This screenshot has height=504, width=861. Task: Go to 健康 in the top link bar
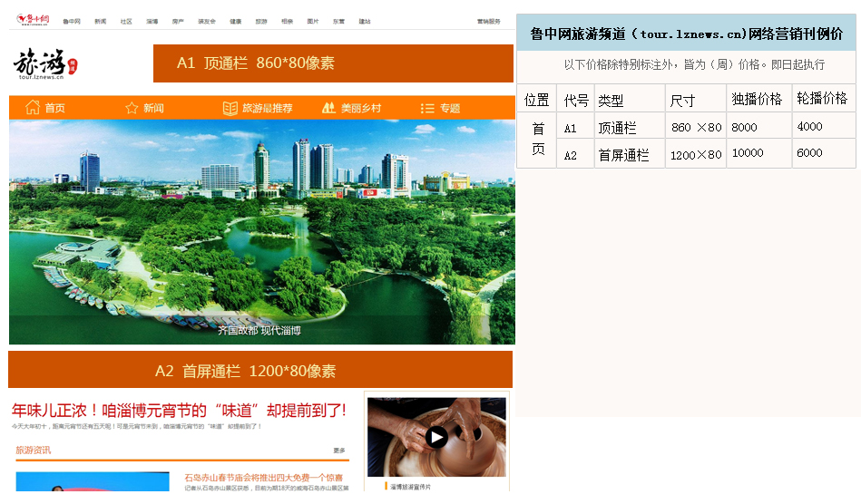(x=235, y=21)
